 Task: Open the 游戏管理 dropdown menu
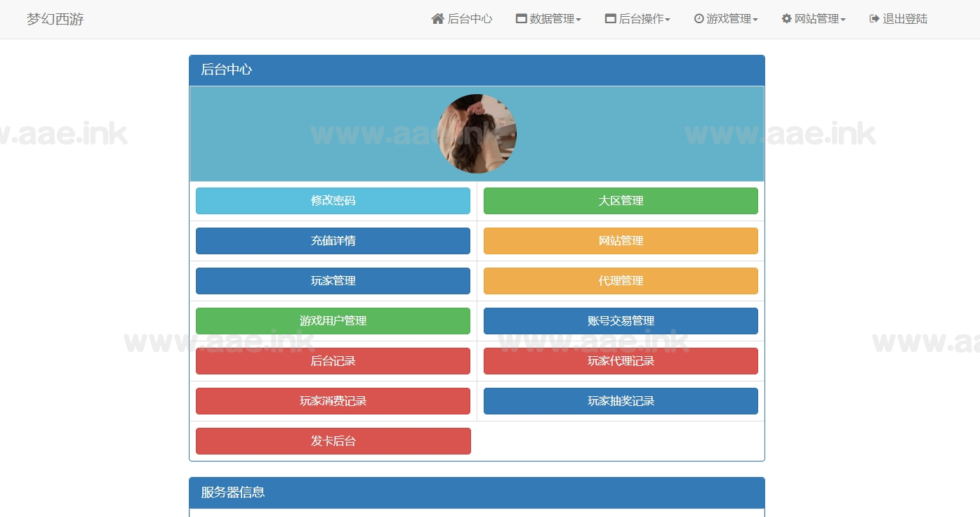tap(726, 19)
